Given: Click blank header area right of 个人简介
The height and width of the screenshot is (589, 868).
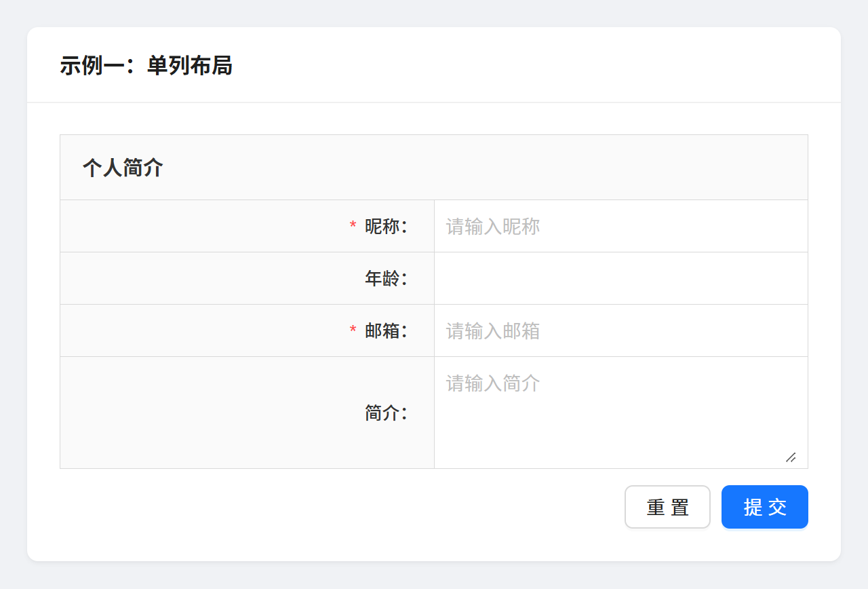Looking at the screenshot, I should pyautogui.click(x=475, y=168).
